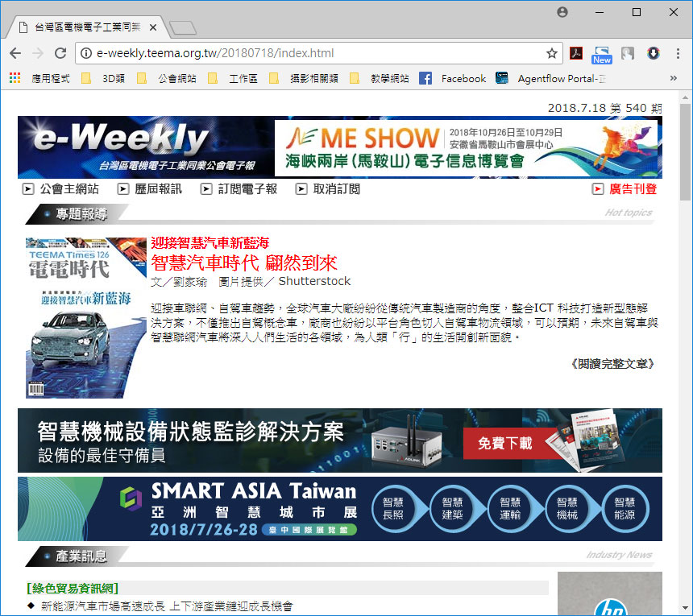Click the issue date 2018.7.18 第 540 期
Image resolution: width=693 pixels, height=616 pixels.
click(604, 108)
